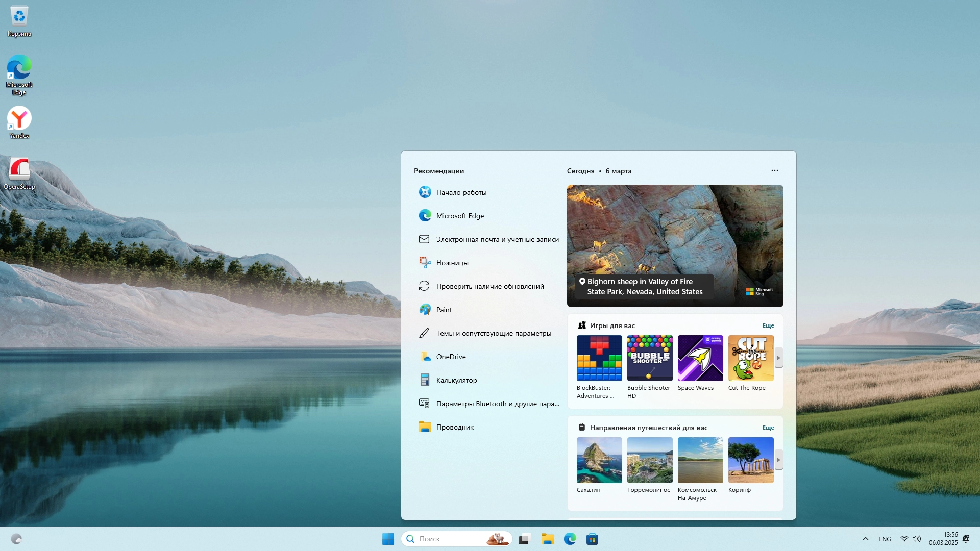This screenshot has height=551, width=980.
Task: Open three-dots menu in search panel
Action: [774, 170]
